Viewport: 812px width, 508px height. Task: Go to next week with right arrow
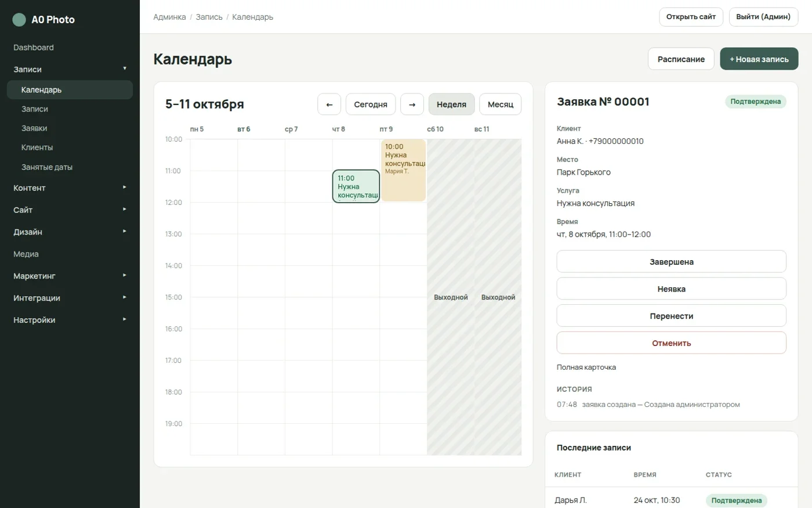pyautogui.click(x=412, y=105)
